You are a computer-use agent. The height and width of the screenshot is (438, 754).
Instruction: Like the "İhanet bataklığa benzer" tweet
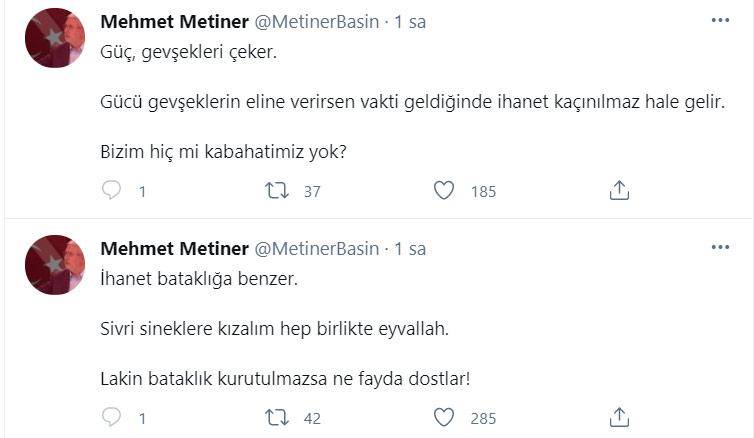[x=445, y=417]
